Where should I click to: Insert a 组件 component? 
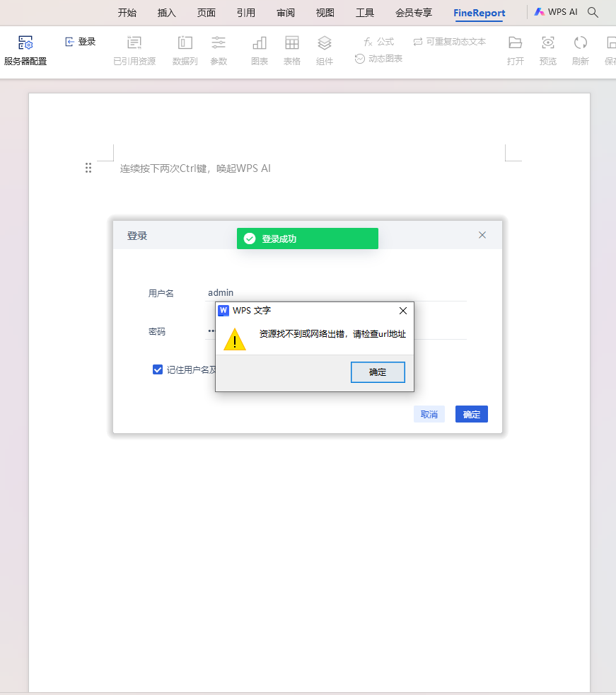click(324, 51)
